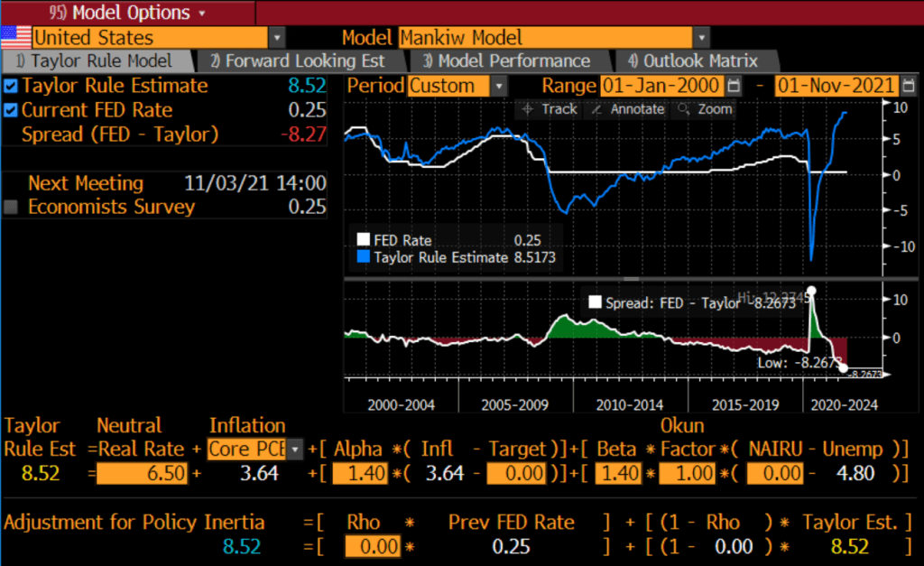
Task: Uncheck the Current FED Rate checkbox
Action: [x=11, y=110]
